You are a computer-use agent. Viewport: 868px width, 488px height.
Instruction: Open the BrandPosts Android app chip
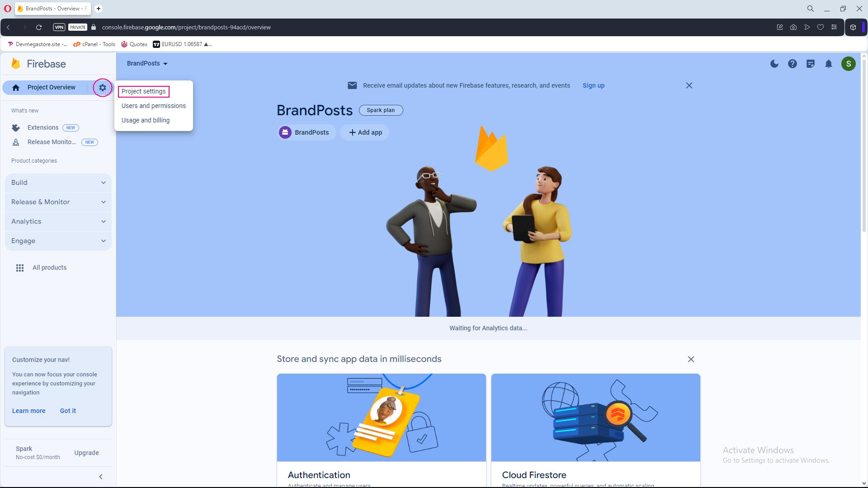306,132
